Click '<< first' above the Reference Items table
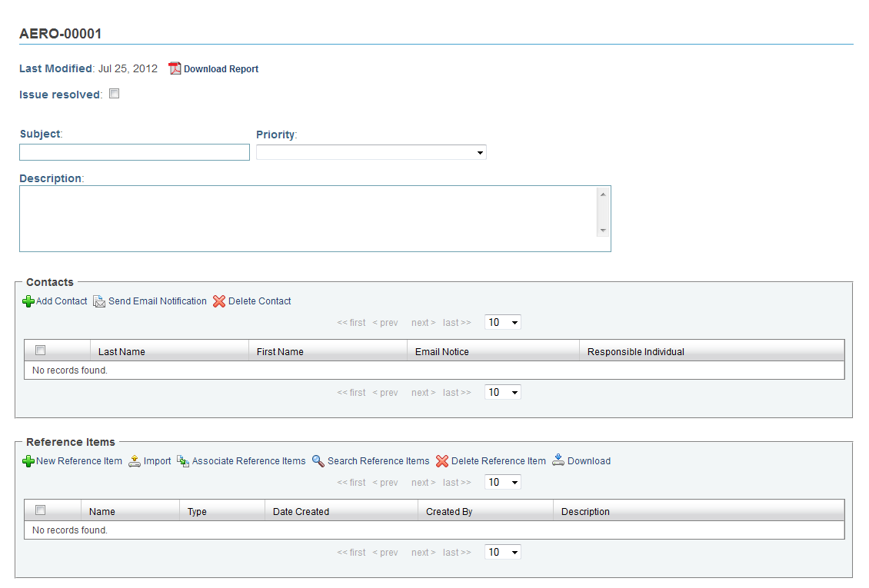Viewport: 869px width, 588px height. (x=351, y=483)
